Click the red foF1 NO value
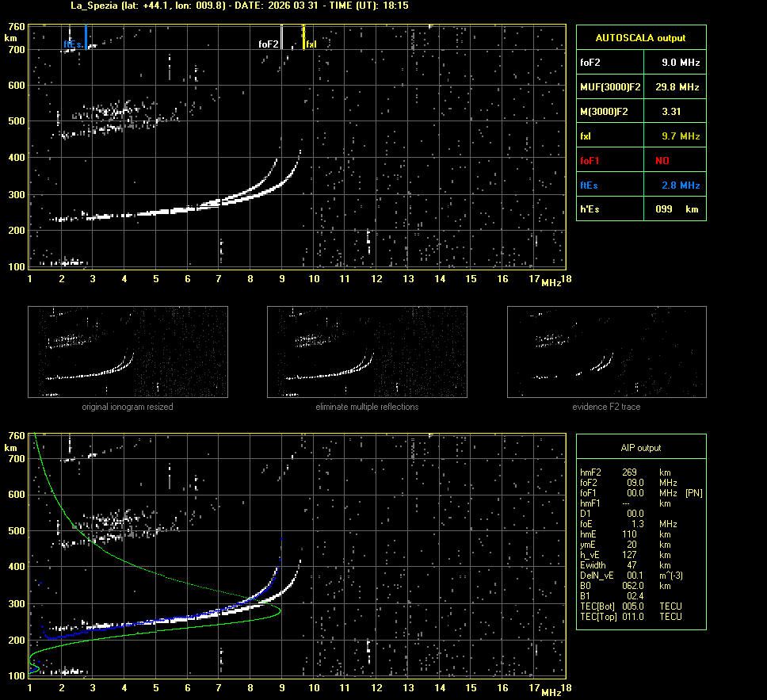The height and width of the screenshot is (700, 767). (662, 160)
